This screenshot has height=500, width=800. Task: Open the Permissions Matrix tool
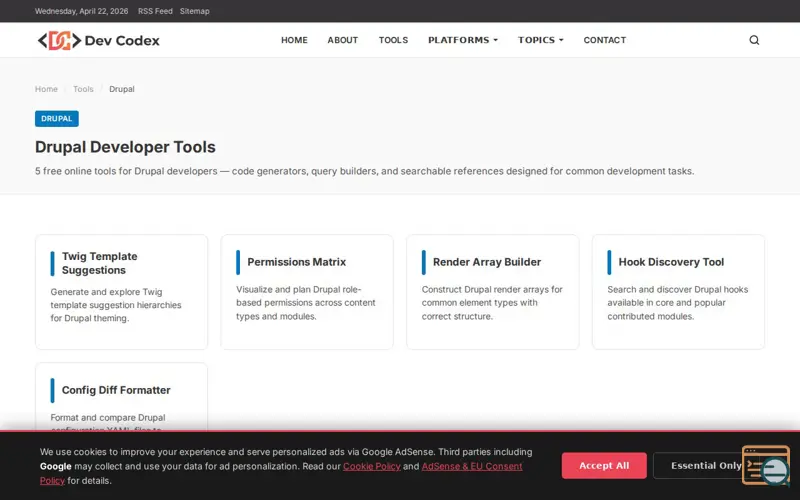point(307,292)
